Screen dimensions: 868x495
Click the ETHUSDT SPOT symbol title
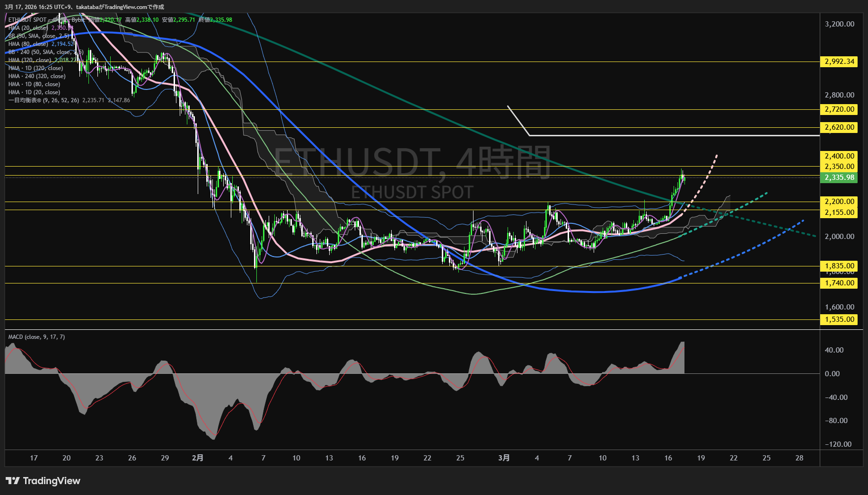[27, 20]
